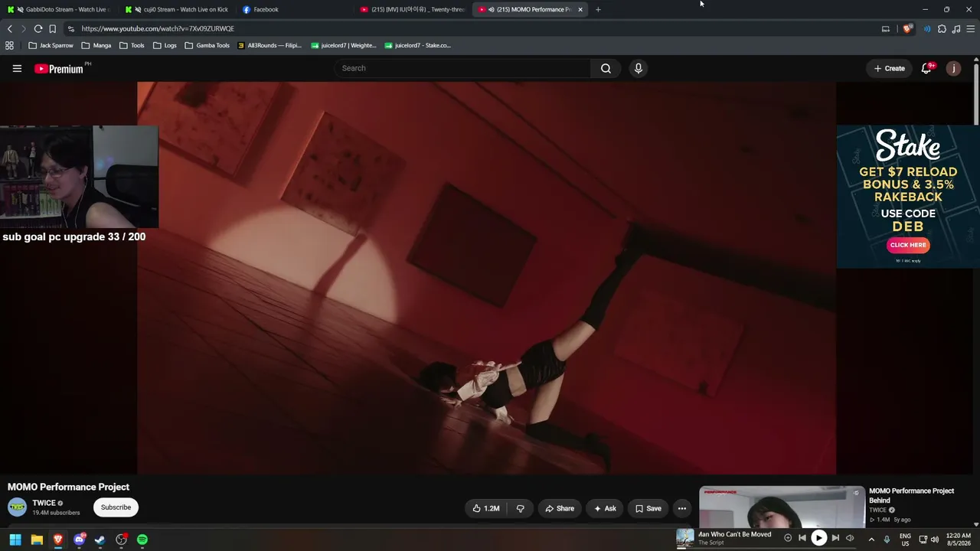Click the YouTube search magnifier button
980x551 pixels.
pos(606,68)
